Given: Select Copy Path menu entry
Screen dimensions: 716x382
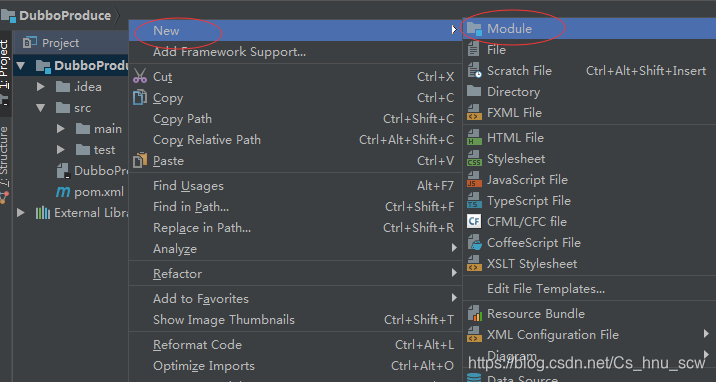Looking at the screenshot, I should pos(295,119).
